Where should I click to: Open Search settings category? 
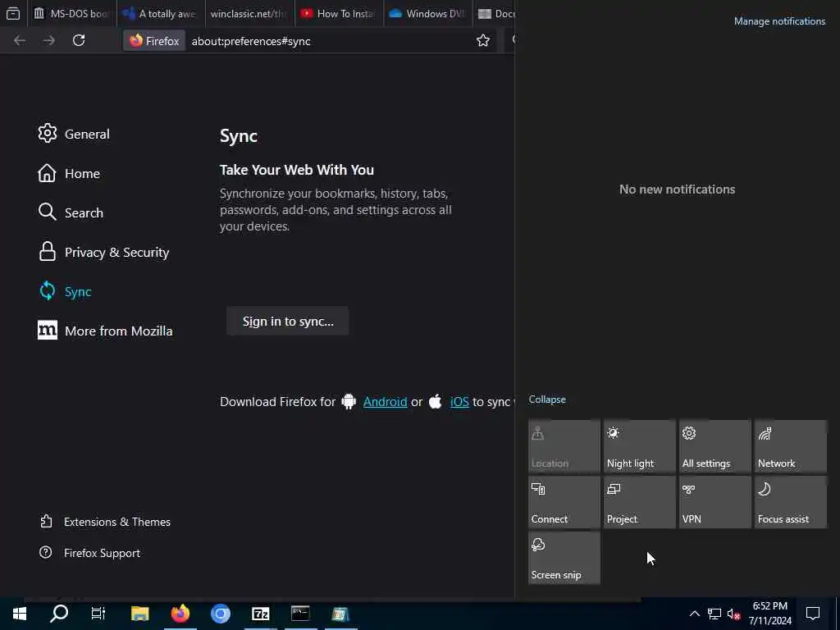(x=71, y=212)
